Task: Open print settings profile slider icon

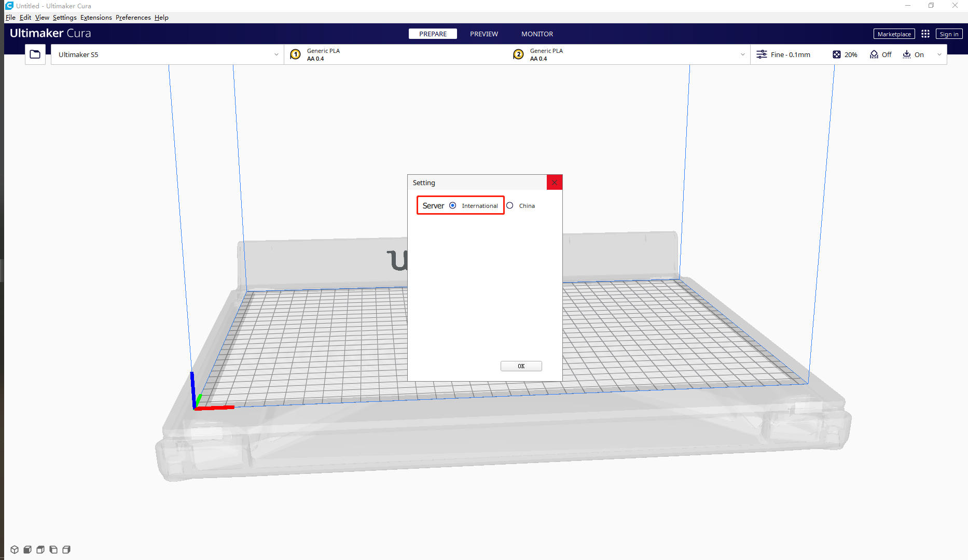Action: click(762, 54)
